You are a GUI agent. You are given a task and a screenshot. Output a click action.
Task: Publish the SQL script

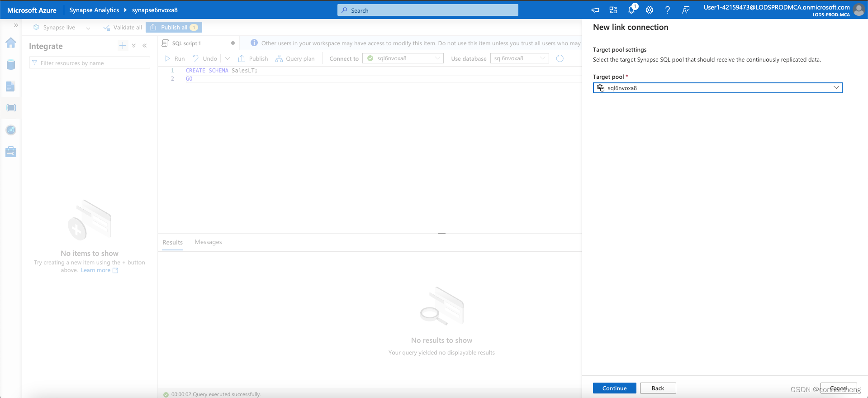pos(253,58)
